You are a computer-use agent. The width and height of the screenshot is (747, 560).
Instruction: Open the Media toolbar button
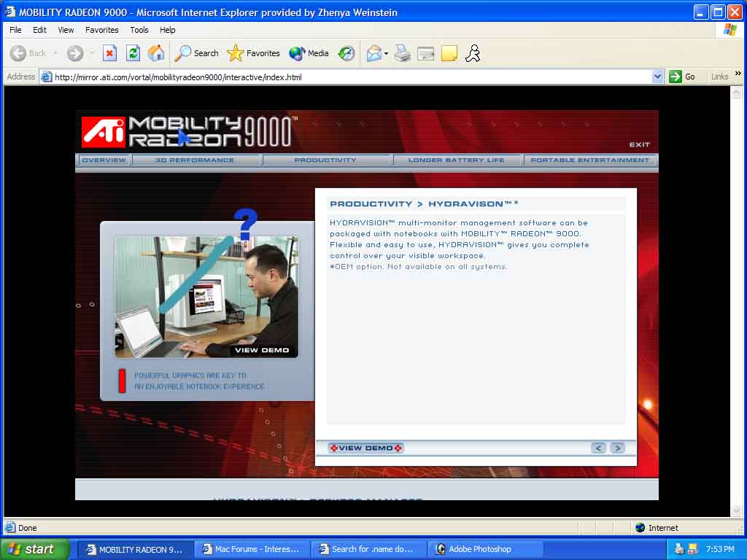[x=309, y=53]
